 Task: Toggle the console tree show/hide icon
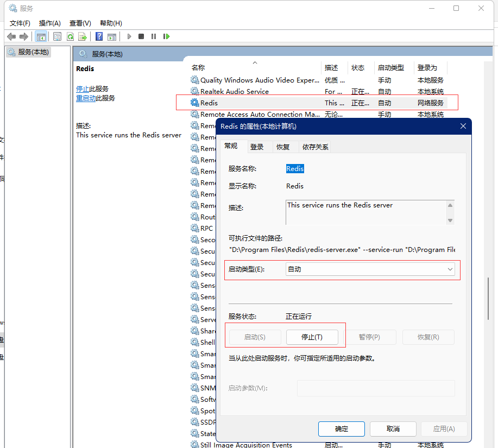click(41, 36)
